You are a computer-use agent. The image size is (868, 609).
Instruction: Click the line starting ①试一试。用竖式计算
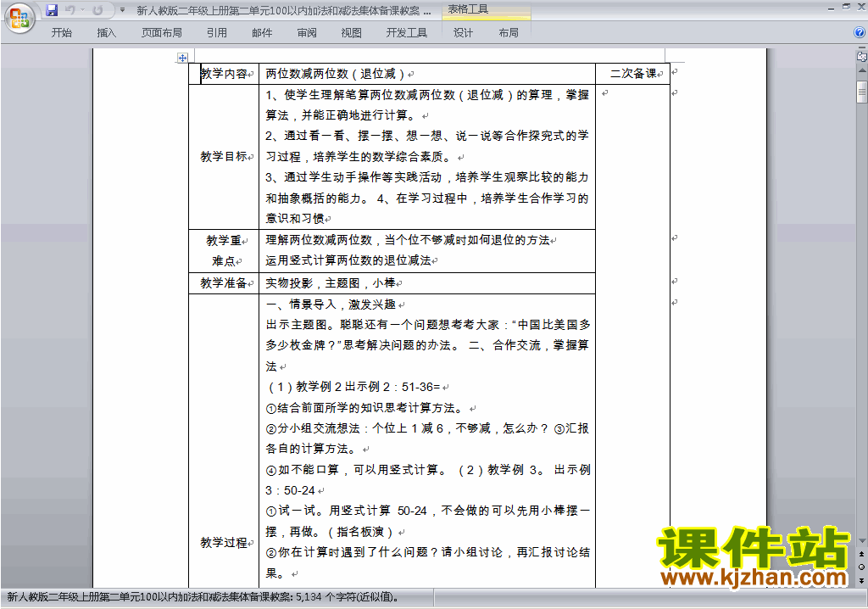click(428, 511)
